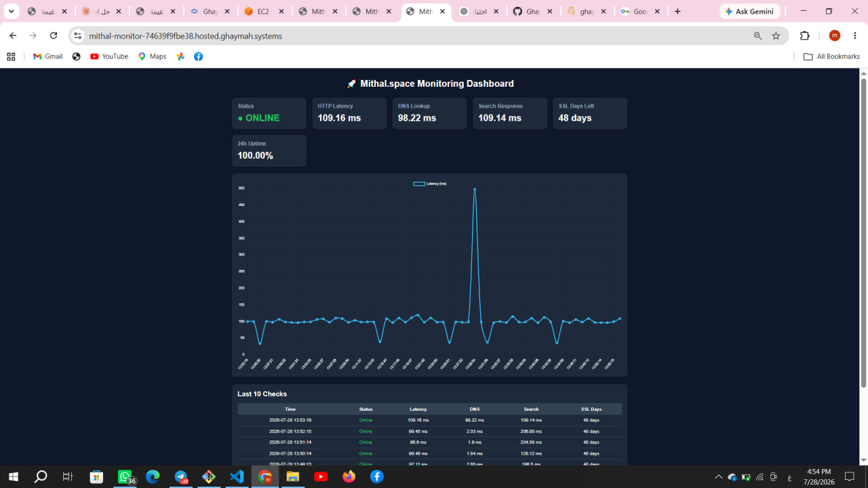Viewport: 868px width, 488px height.
Task: Open the page zoom magnifier icon
Action: coord(757,36)
